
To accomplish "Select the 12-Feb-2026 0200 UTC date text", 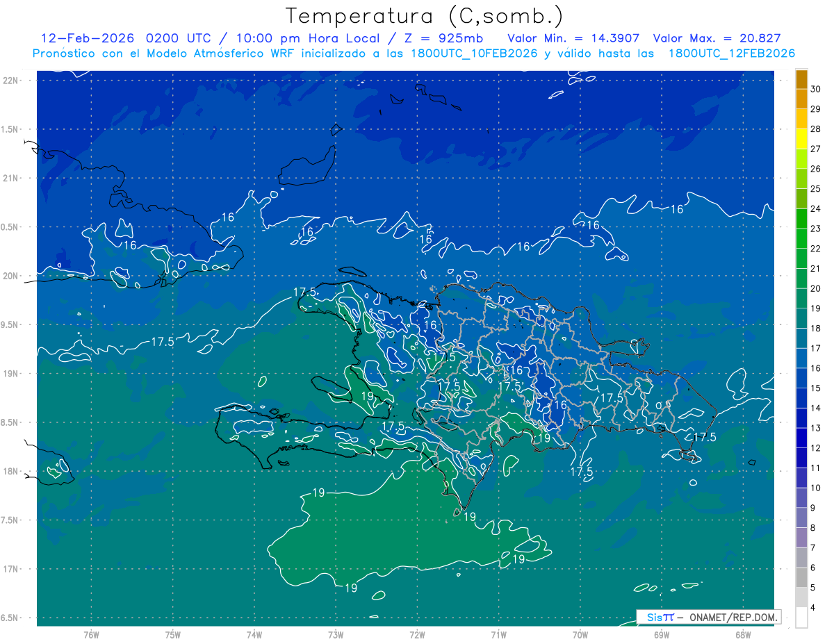I will coord(121,39).
